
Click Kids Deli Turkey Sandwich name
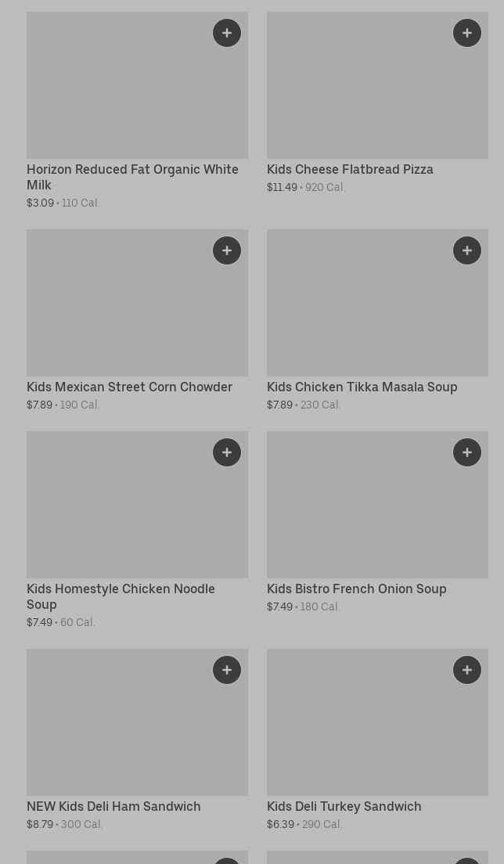(344, 806)
